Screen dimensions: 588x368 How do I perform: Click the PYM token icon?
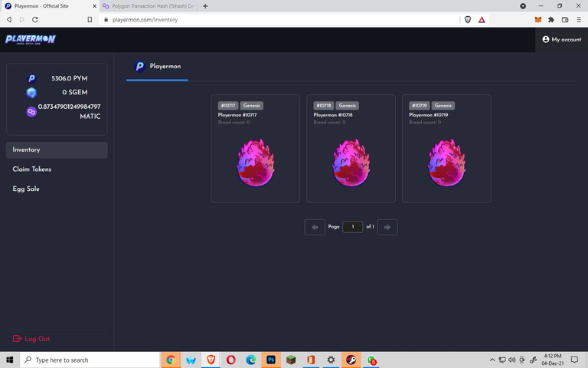[x=31, y=78]
